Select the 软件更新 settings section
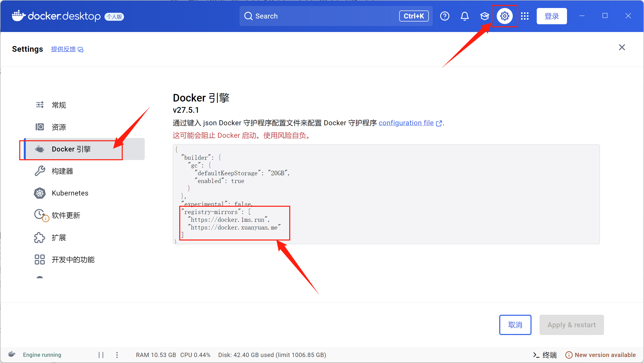 (84, 215)
